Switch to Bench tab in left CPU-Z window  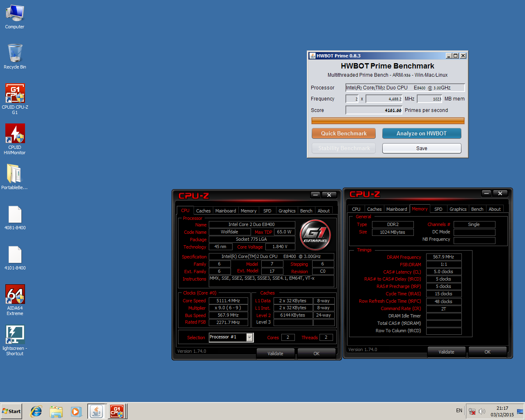coord(306,211)
